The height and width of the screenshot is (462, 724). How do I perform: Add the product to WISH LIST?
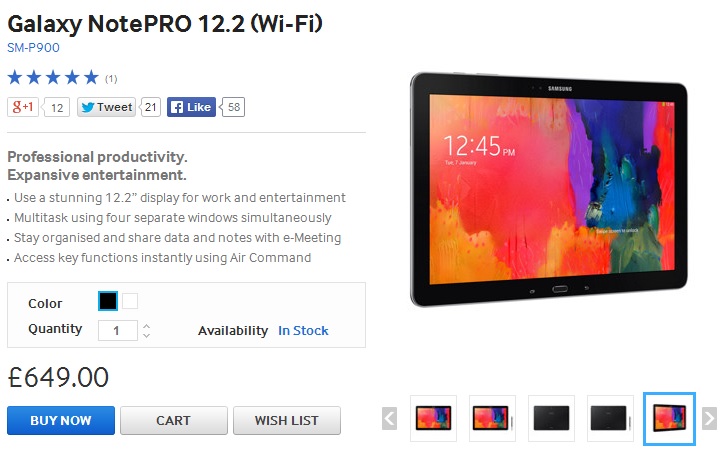click(287, 420)
